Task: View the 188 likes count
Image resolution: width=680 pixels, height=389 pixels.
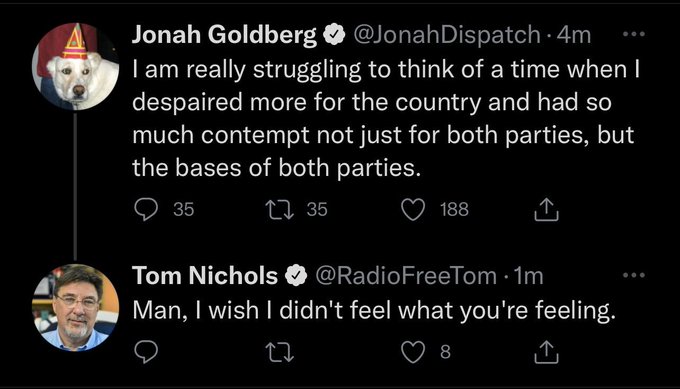Action: 454,209
